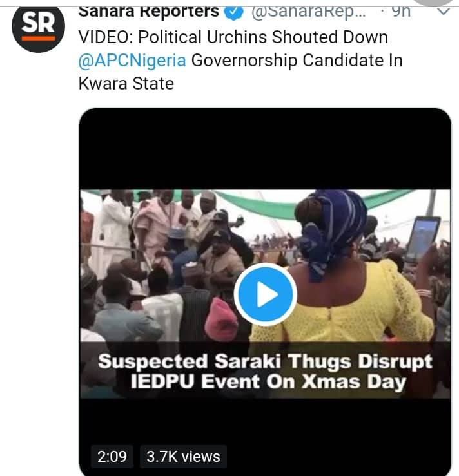Play the video with the blue play button
Image resolution: width=459 pixels, height=476 pixels.
(265, 295)
